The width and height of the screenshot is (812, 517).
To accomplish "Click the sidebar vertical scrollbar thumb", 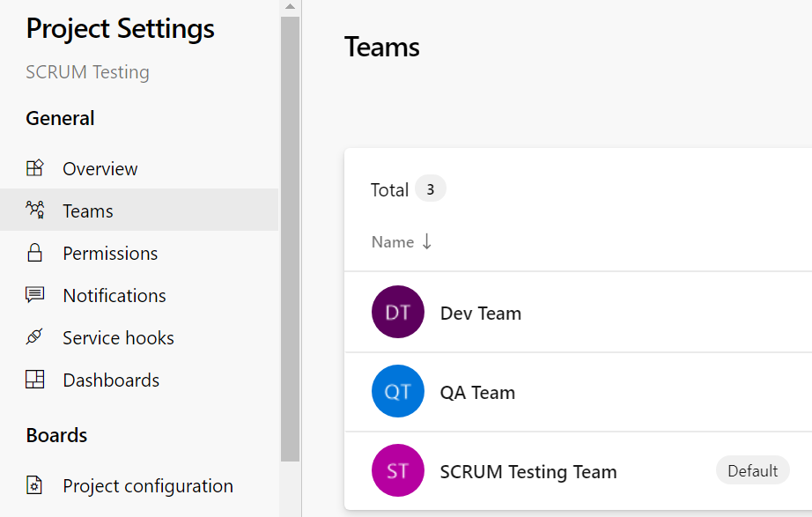I will 290,239.
